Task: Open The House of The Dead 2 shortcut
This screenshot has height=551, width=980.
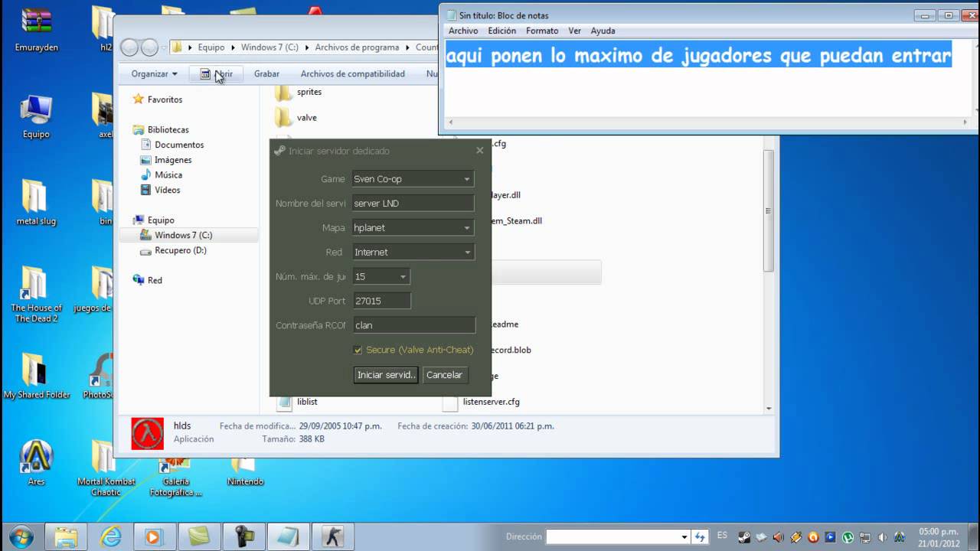Action: click(x=36, y=295)
